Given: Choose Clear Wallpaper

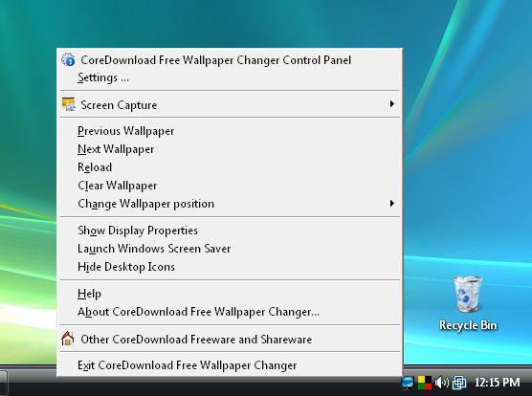Looking at the screenshot, I should pyautogui.click(x=230, y=186).
